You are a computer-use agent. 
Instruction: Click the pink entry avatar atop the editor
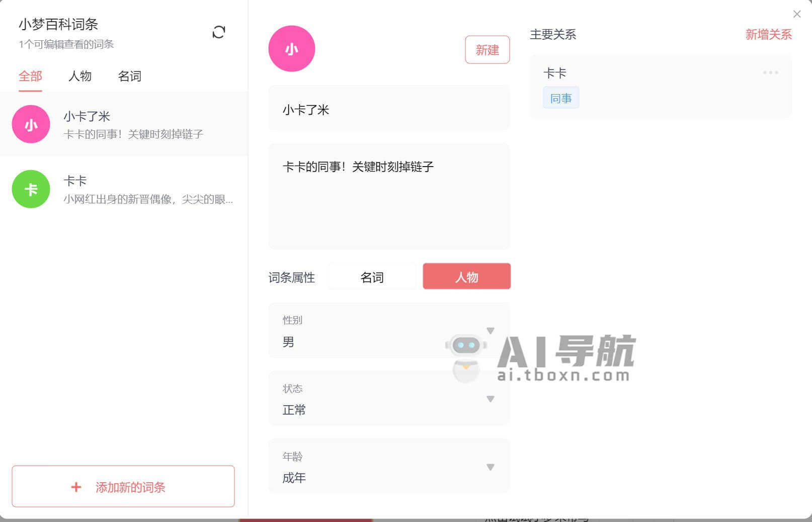tap(291, 48)
